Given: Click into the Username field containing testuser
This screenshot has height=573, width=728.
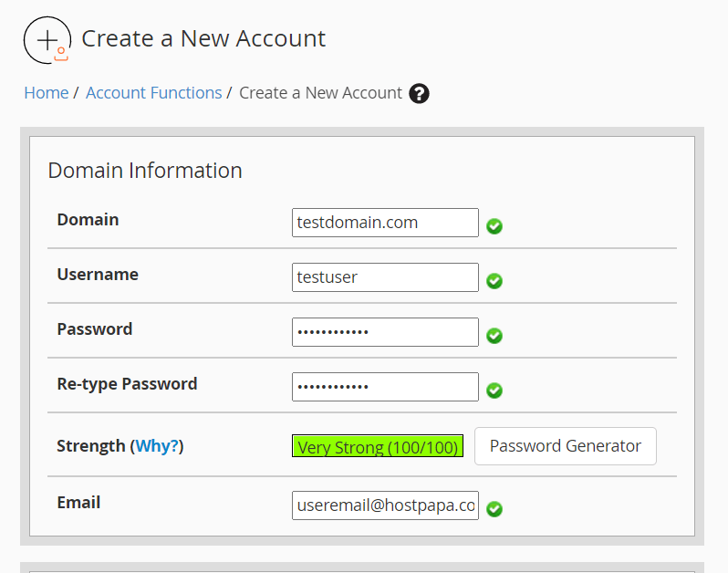Looking at the screenshot, I should (385, 277).
